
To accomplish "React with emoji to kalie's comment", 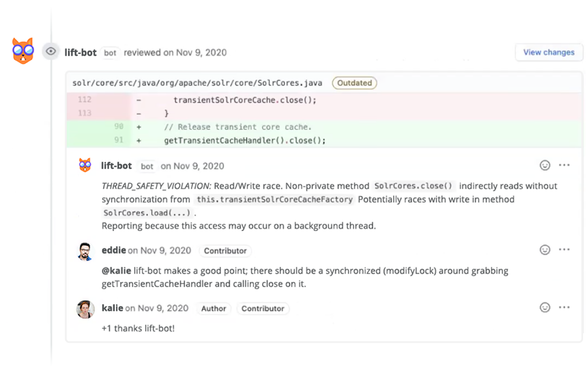I will click(x=544, y=308).
